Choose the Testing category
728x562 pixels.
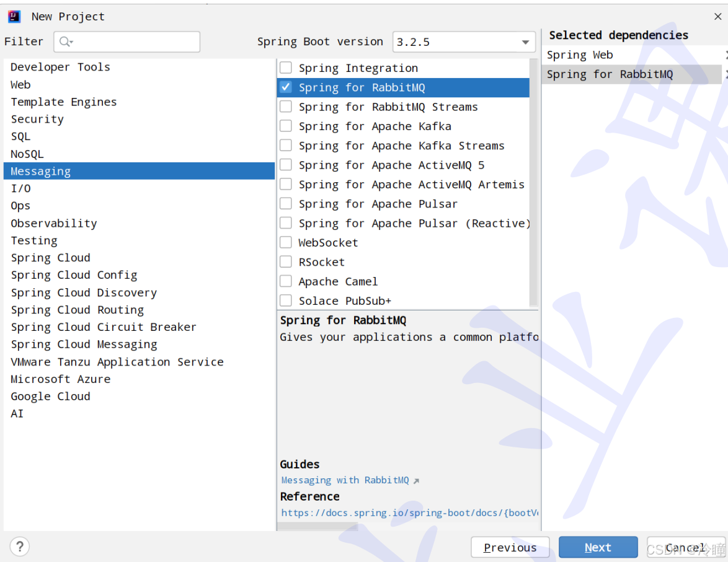[x=139, y=240]
